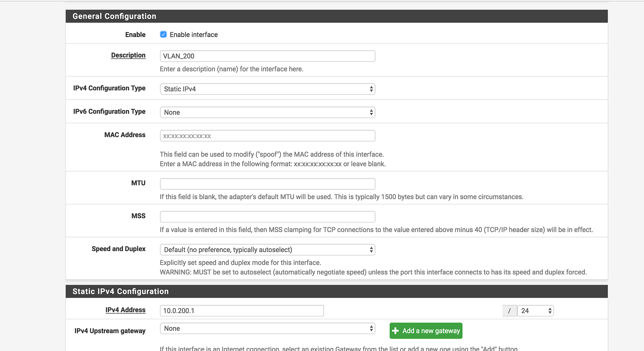The image size is (644, 351).
Task: Uncheck the Enable interface checkbox
Action: click(163, 35)
